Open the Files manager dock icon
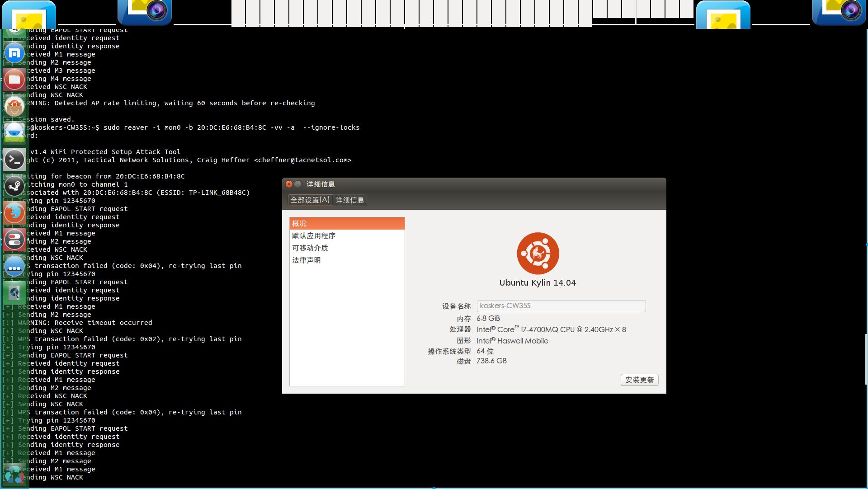This screenshot has height=489, width=868. click(14, 80)
